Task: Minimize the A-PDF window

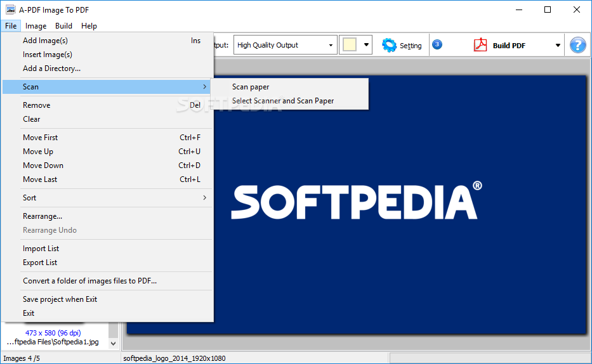Action: (519, 10)
